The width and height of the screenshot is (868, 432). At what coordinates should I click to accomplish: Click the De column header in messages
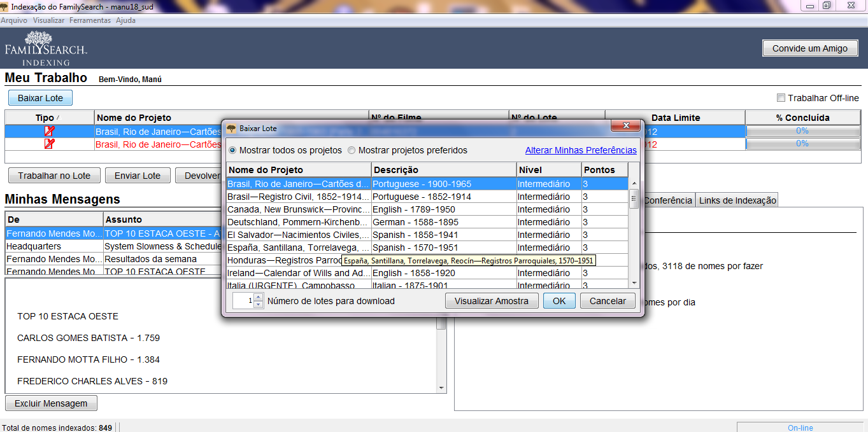[x=54, y=219]
